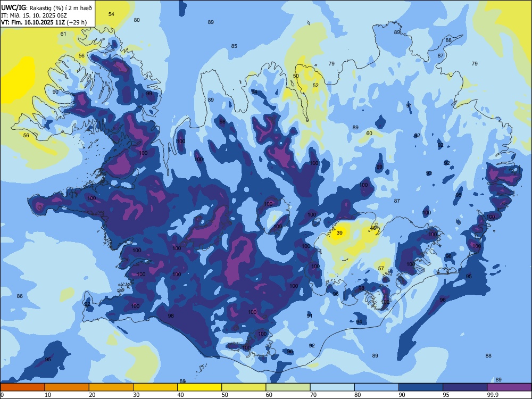
Task: Click the map value '86' over the blue sea area
Action: tap(20, 296)
